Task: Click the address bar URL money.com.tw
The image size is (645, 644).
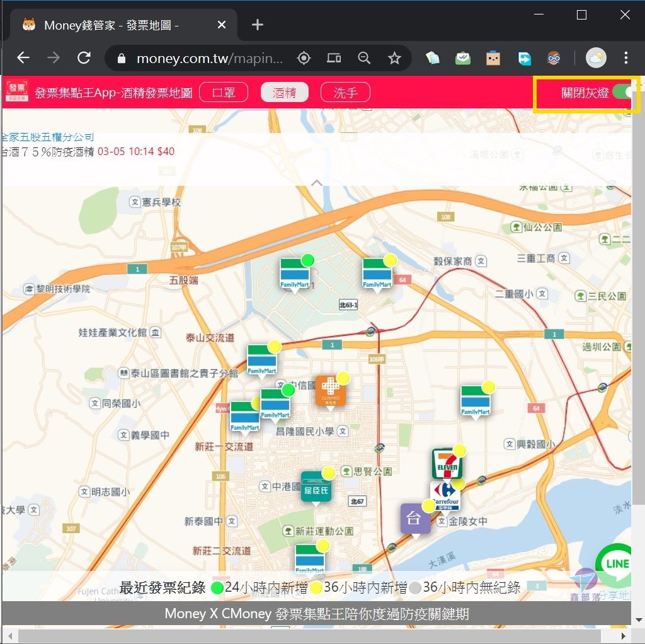Action: pos(209,59)
